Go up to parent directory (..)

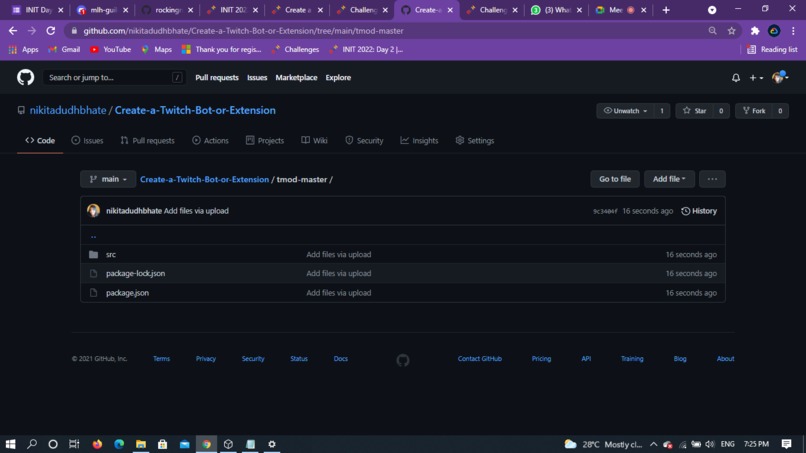[93, 236]
